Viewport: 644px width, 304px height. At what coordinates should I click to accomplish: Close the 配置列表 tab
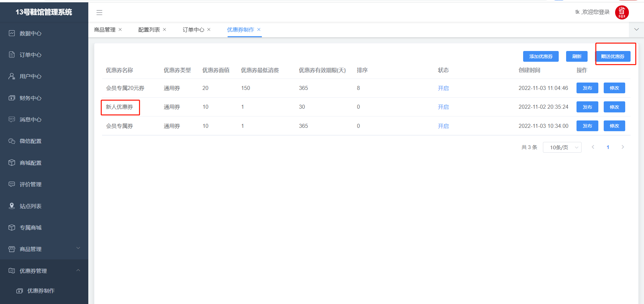coord(165,30)
